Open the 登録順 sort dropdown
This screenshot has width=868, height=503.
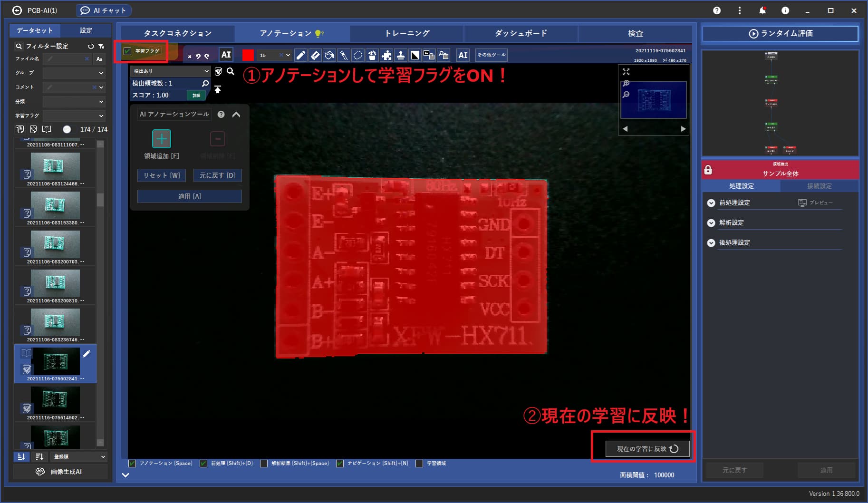click(79, 457)
